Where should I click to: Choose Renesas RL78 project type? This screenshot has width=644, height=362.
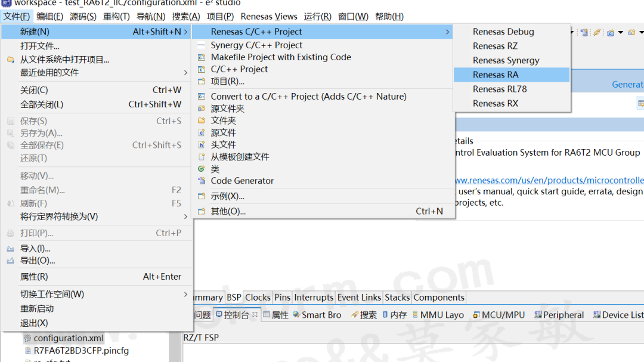click(x=512, y=89)
